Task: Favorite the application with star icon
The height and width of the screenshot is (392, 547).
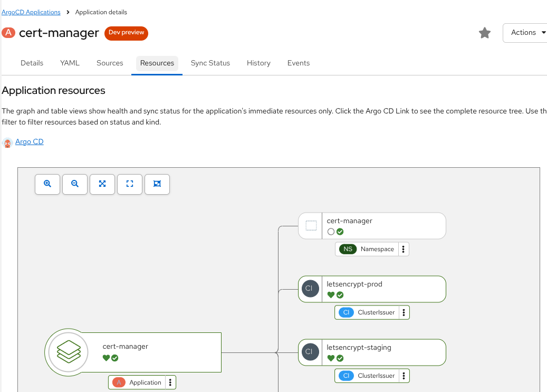Action: (484, 33)
